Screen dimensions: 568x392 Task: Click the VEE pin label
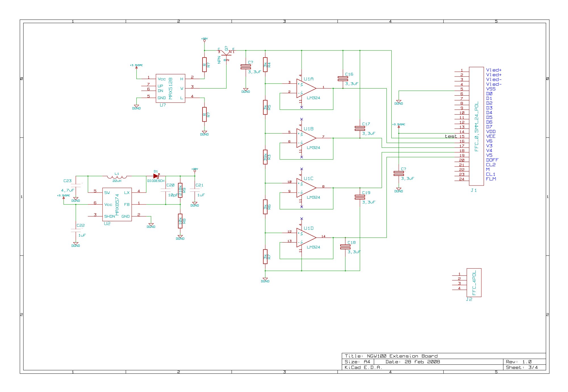[x=490, y=136]
